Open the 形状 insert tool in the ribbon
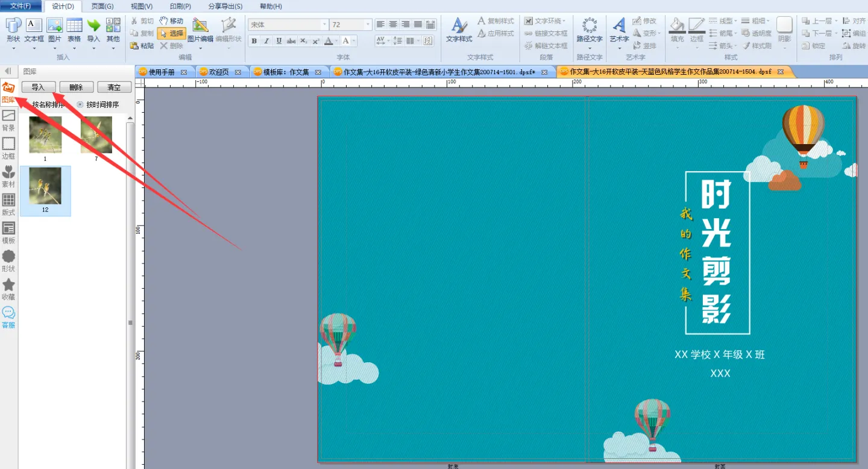 point(13,30)
